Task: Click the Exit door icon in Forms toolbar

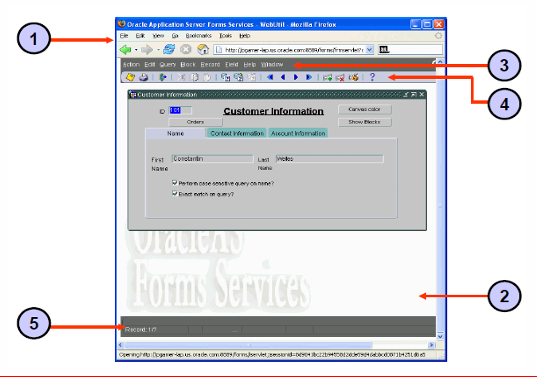Action: (163, 77)
